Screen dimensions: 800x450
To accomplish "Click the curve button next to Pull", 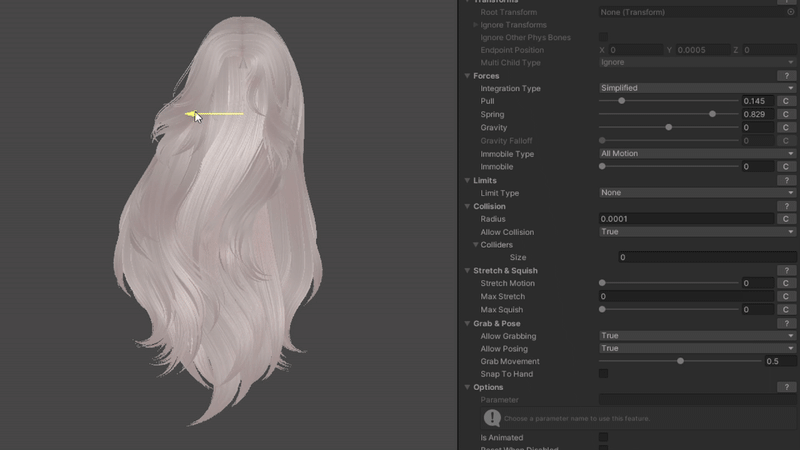I will [x=786, y=101].
